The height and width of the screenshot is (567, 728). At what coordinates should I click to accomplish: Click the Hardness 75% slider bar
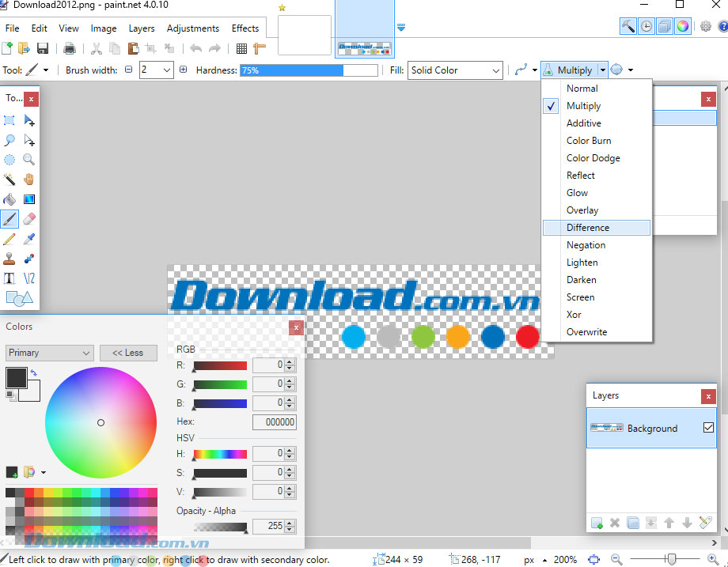coord(309,70)
